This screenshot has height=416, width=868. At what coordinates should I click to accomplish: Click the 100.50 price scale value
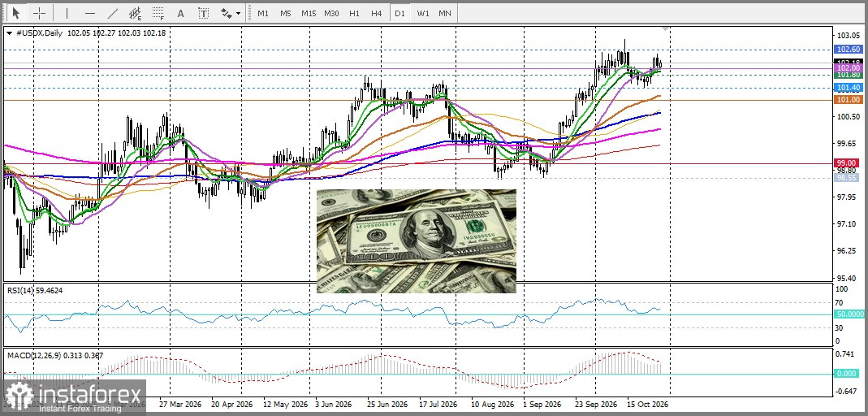coord(848,116)
